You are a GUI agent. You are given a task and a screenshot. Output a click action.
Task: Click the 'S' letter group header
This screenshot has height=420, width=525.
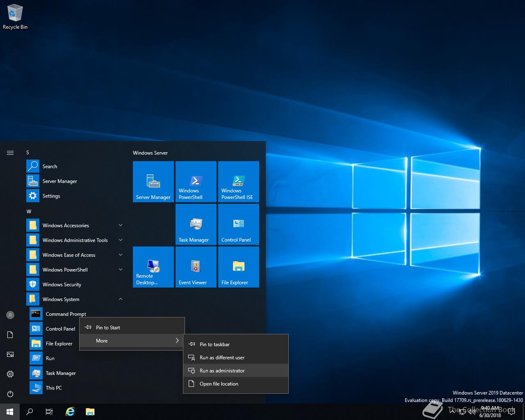[28, 153]
